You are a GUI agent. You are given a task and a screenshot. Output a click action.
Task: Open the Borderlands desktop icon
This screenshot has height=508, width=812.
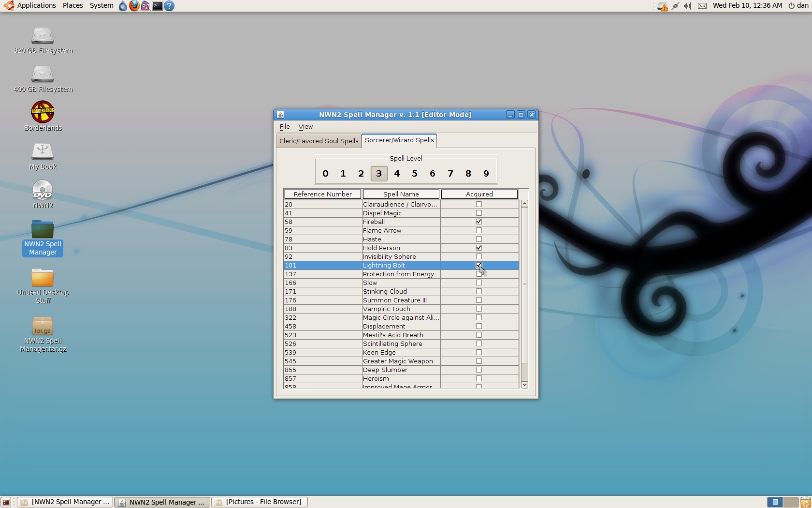coord(43,112)
